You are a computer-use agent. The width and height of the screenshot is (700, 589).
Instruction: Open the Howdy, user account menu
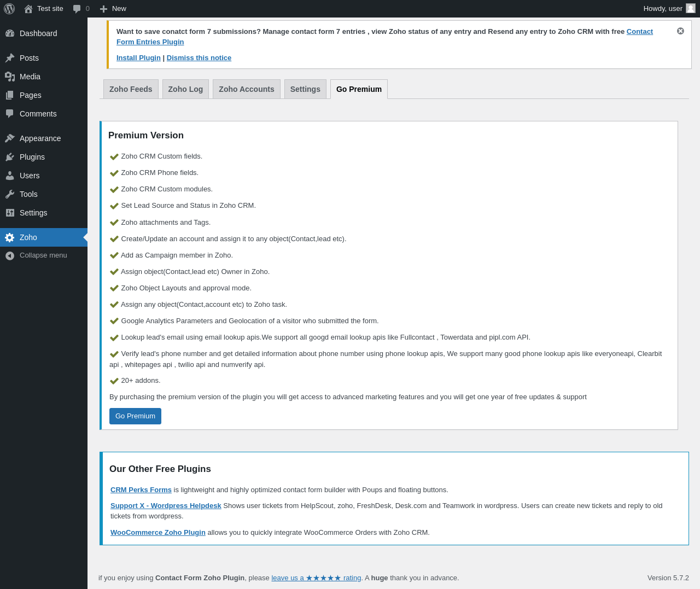pos(669,9)
